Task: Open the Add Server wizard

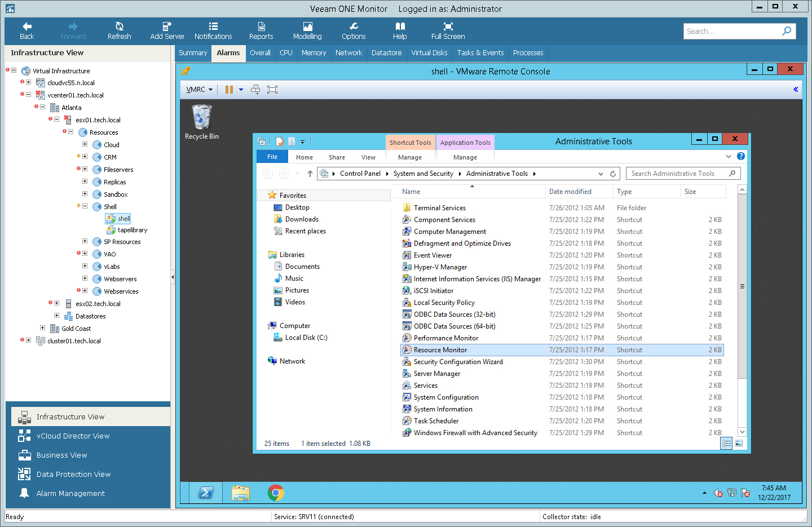Action: [x=167, y=31]
